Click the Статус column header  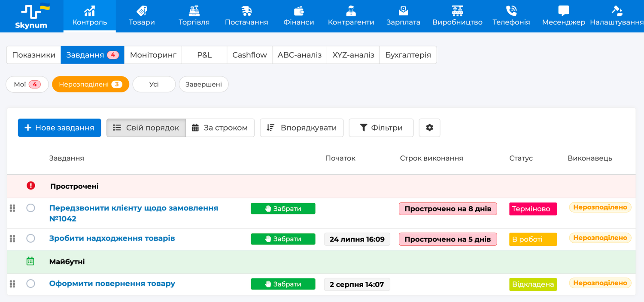[x=521, y=158]
